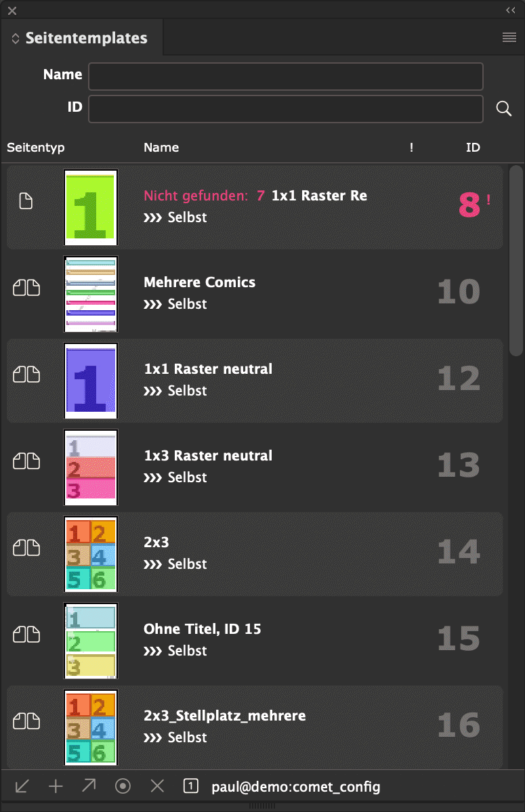This screenshot has width=525, height=812.
Task: Click the circle record icon in footer
Action: (123, 786)
